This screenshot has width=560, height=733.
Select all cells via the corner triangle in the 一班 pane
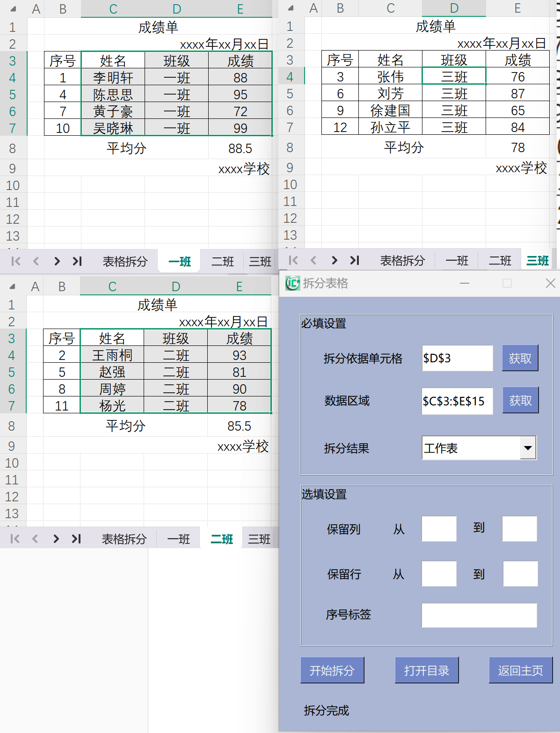pos(14,8)
